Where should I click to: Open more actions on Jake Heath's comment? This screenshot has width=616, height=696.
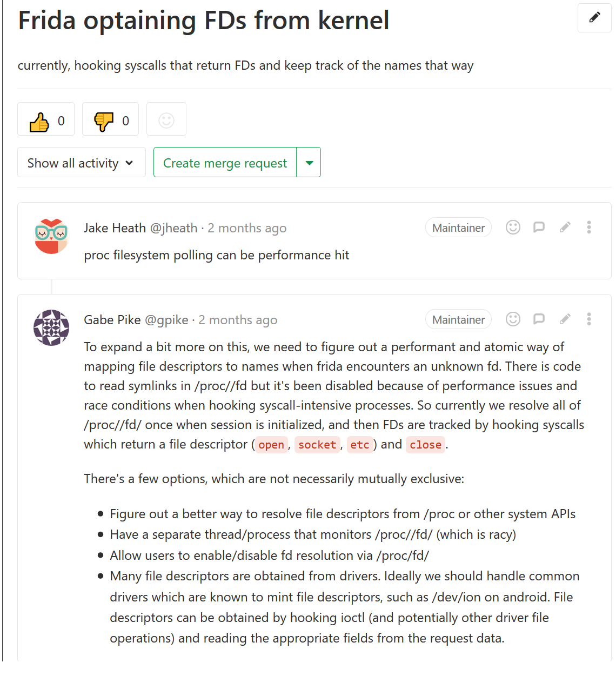[589, 227]
